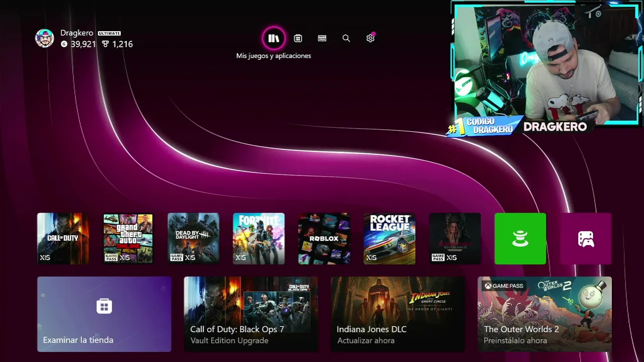644x362 pixels.
Task: Click the Dragkero gamertag name
Action: 76,33
